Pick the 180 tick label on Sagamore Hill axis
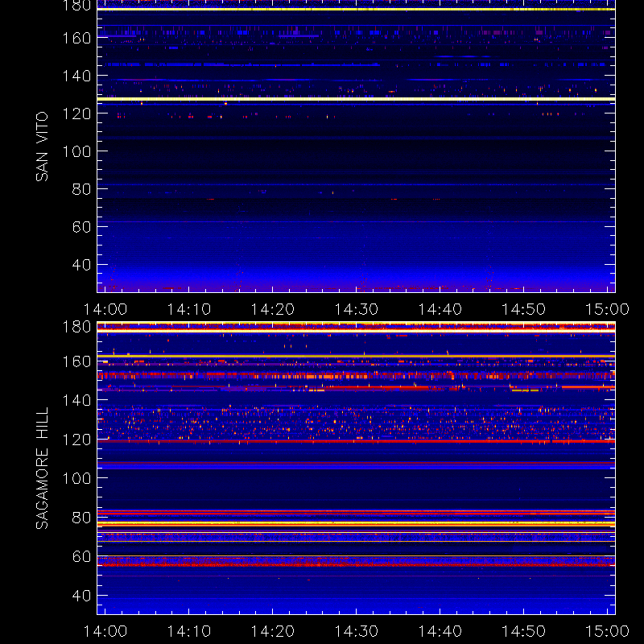 [76, 327]
